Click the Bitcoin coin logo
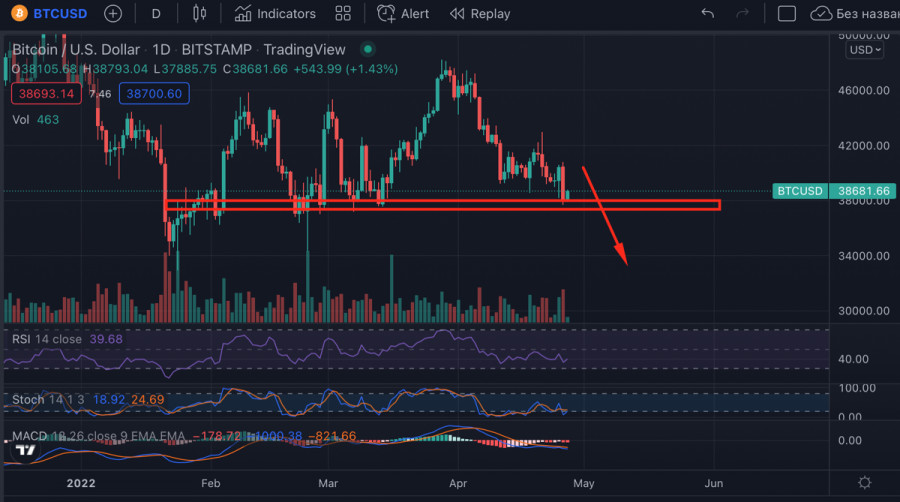The width and height of the screenshot is (900, 502). point(19,13)
